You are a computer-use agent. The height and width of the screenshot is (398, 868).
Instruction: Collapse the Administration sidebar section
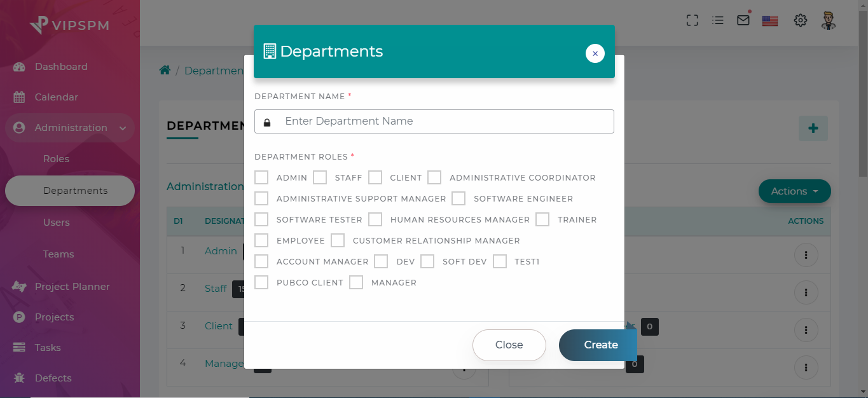pos(123,127)
